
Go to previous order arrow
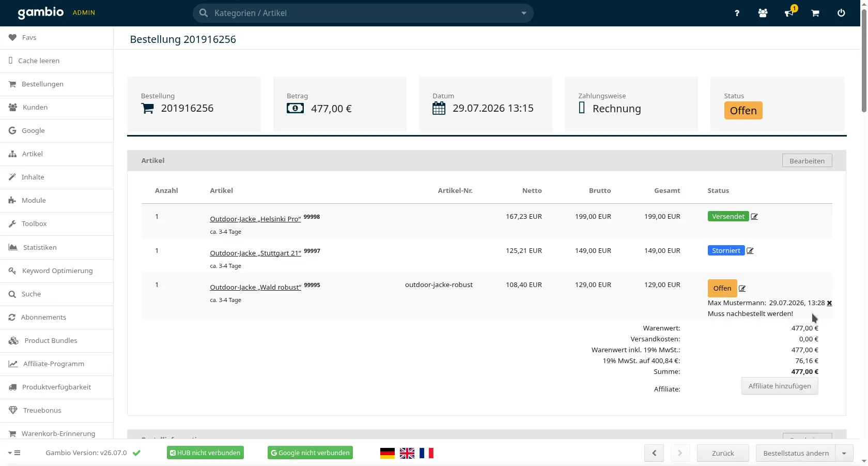pos(654,453)
